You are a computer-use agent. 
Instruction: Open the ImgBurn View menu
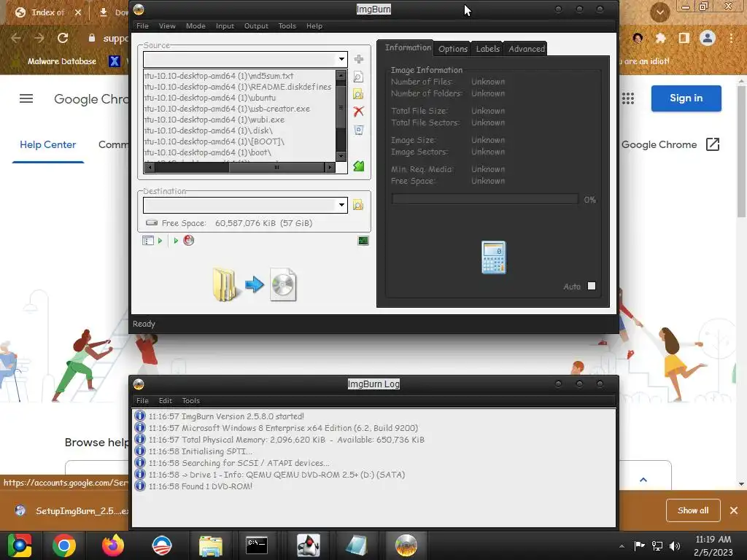coord(167,26)
